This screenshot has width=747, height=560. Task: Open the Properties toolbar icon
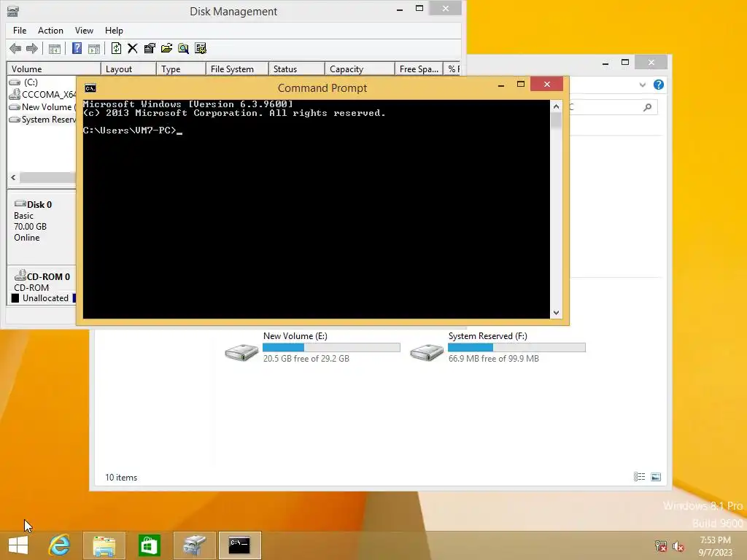(x=150, y=48)
